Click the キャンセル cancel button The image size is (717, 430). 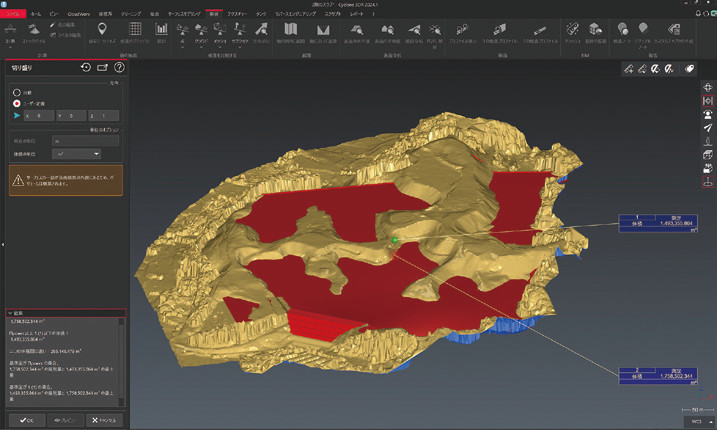click(104, 420)
